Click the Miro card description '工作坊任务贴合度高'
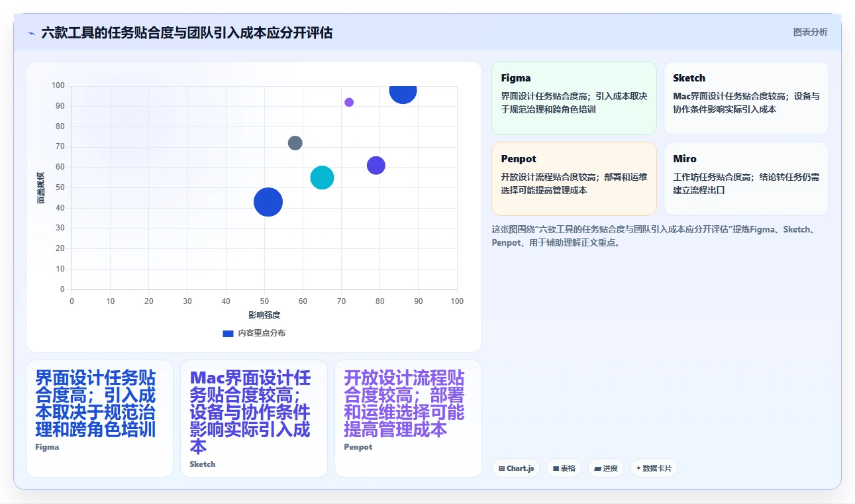Image resolution: width=855 pixels, height=504 pixels. (746, 183)
